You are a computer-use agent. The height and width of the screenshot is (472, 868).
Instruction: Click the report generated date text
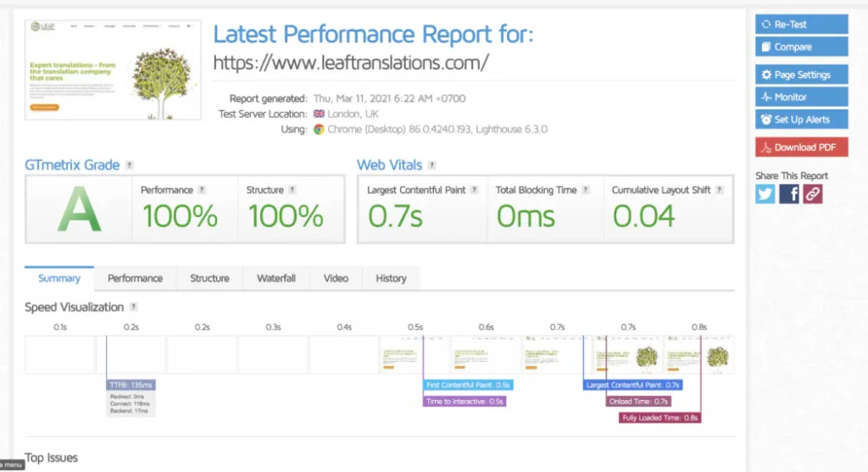point(389,98)
